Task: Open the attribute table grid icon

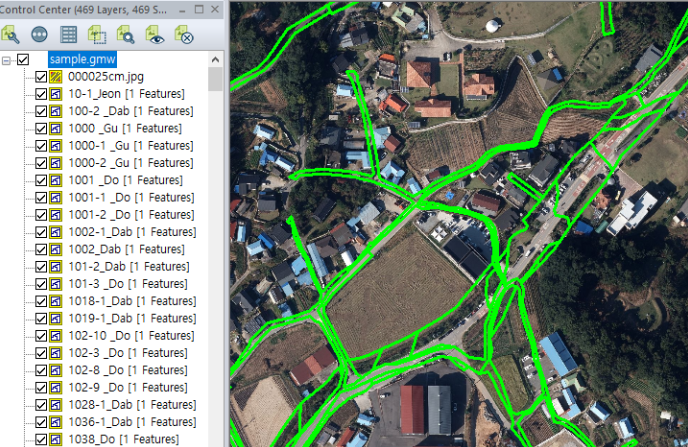Action: (x=68, y=35)
